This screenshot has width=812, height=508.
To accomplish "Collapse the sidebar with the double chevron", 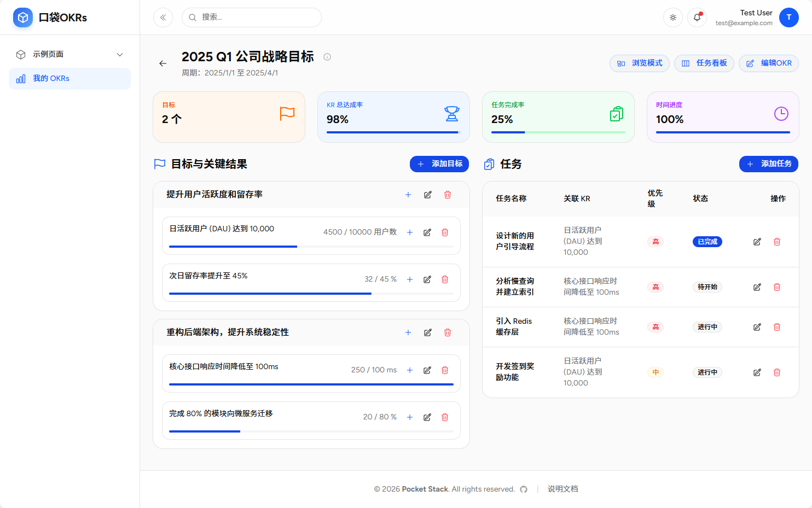I will 163,17.
